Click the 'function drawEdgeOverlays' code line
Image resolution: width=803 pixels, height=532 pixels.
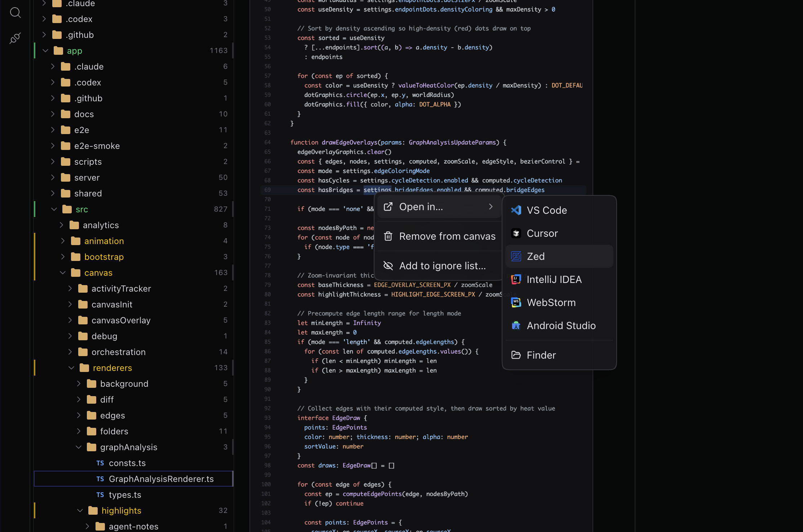pyautogui.click(x=398, y=142)
